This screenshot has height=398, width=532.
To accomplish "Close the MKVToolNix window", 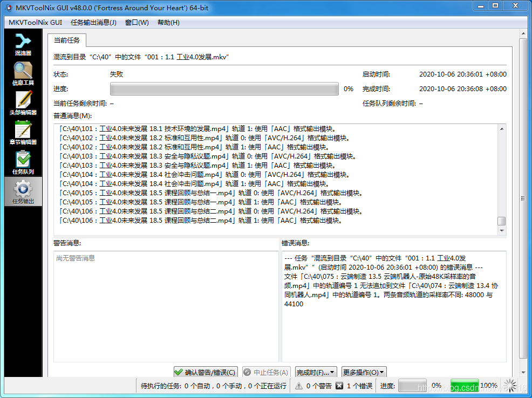I will [x=515, y=6].
